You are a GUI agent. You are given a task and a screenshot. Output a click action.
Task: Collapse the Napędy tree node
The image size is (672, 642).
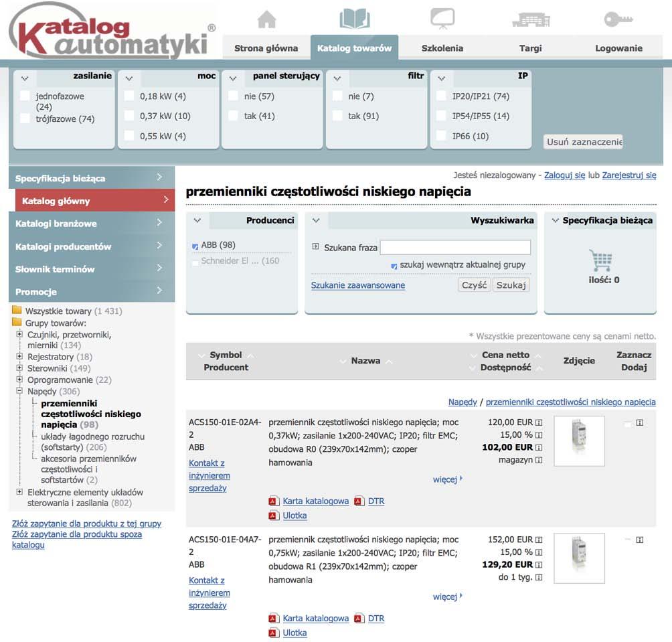19,390
